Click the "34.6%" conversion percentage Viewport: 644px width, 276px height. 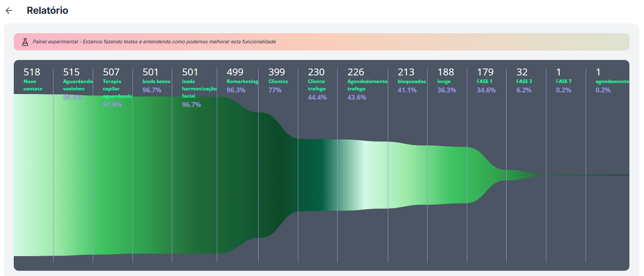486,90
